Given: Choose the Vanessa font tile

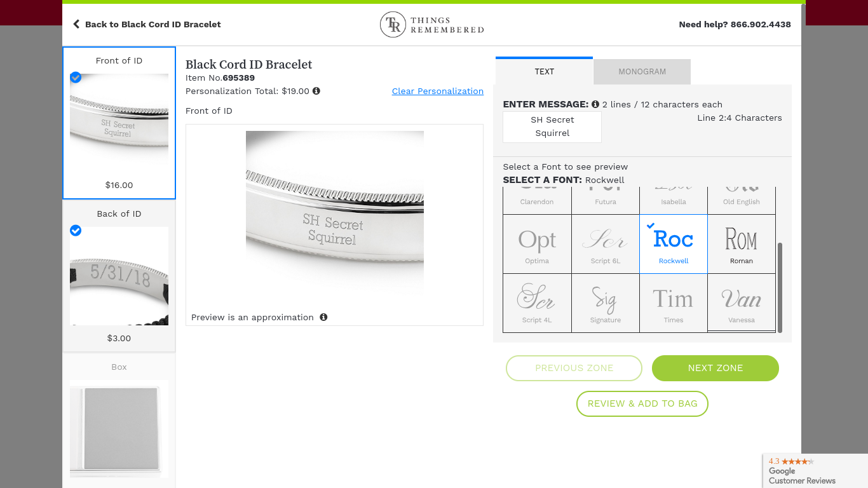Looking at the screenshot, I should pyautogui.click(x=742, y=303).
